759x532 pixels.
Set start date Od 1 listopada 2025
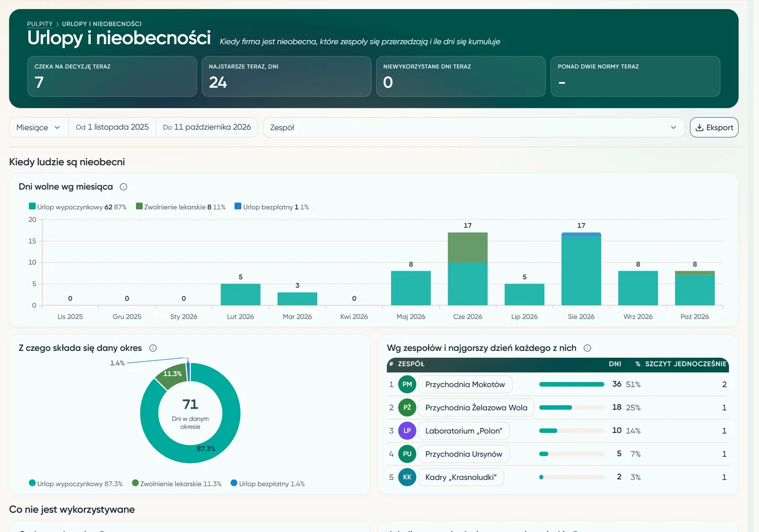pyautogui.click(x=112, y=127)
